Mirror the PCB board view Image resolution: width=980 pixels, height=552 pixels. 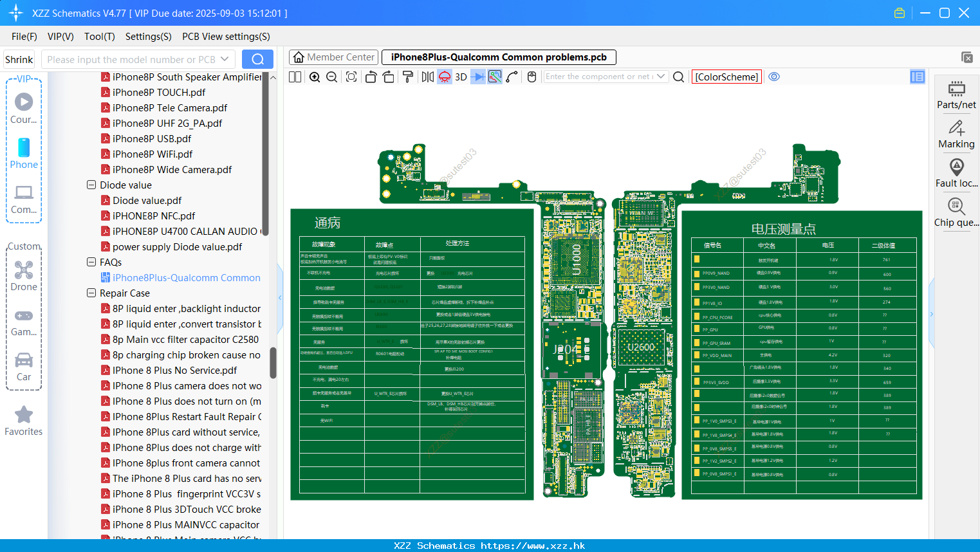click(x=427, y=77)
